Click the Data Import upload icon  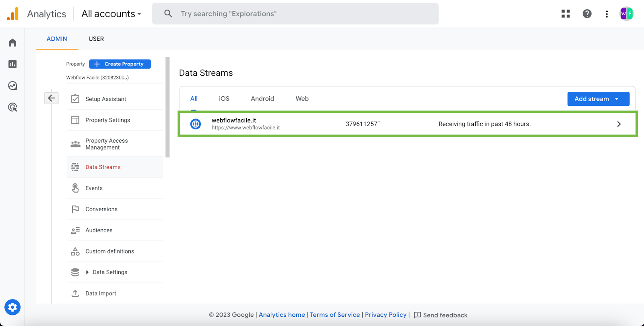[x=75, y=293]
